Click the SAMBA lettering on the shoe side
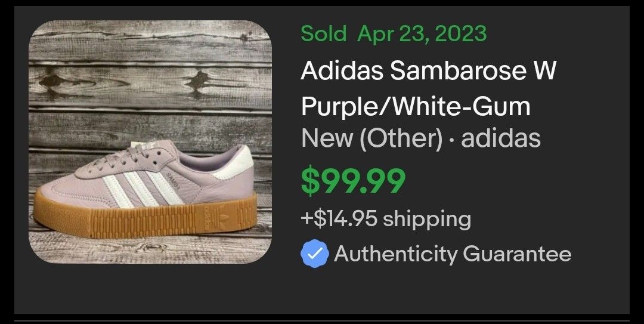 (x=175, y=180)
